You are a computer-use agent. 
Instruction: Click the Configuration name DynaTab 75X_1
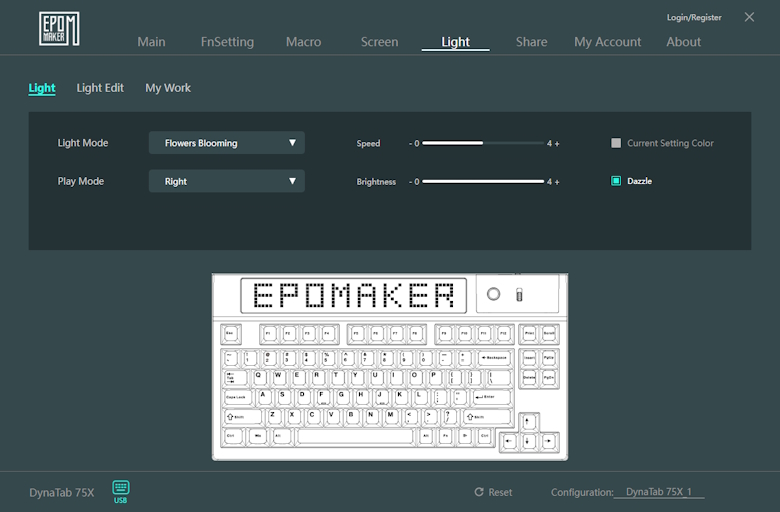point(659,492)
